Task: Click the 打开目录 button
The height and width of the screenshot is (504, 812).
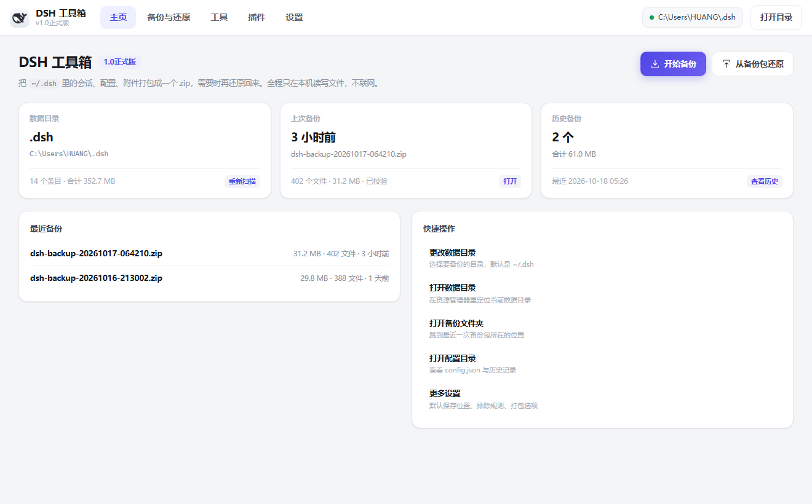Action: [776, 17]
